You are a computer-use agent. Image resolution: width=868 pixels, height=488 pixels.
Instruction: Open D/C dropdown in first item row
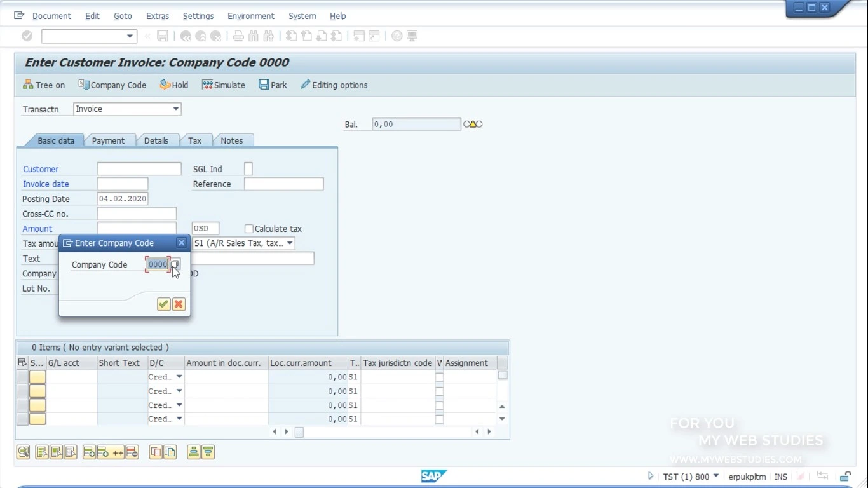pos(179,377)
